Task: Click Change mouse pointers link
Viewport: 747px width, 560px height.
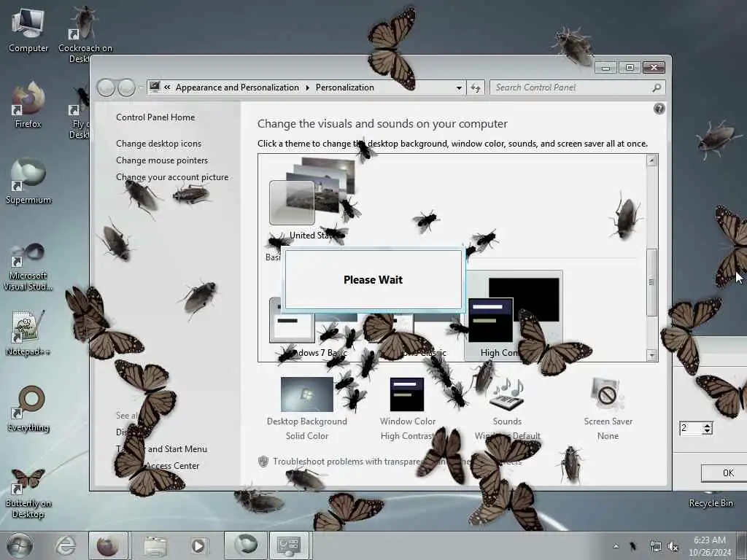Action: point(162,160)
